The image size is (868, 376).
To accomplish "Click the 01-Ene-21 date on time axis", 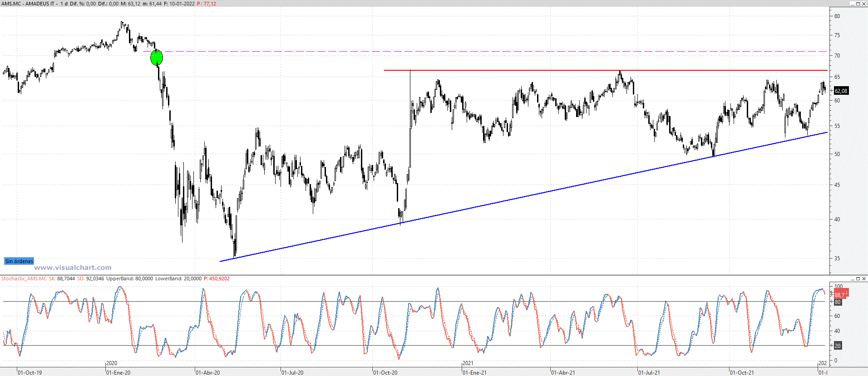I will pyautogui.click(x=474, y=372).
